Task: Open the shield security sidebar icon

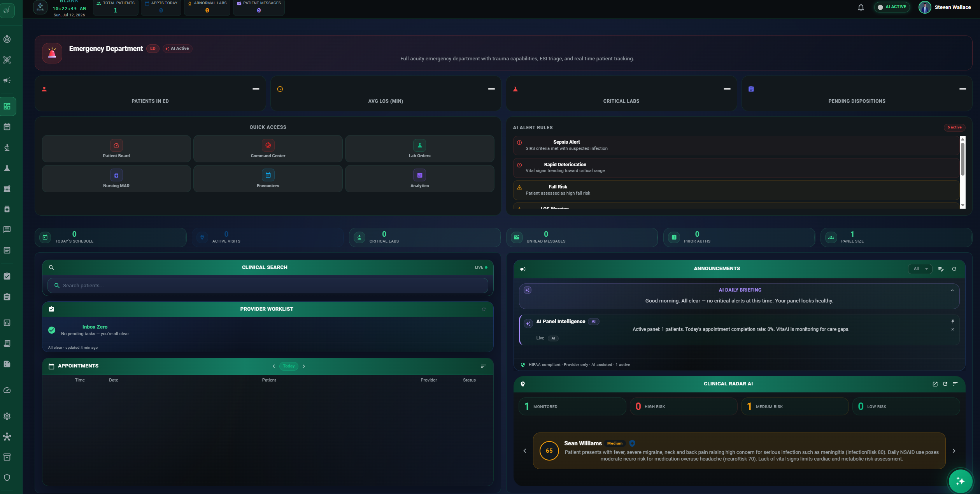Action: (7, 478)
